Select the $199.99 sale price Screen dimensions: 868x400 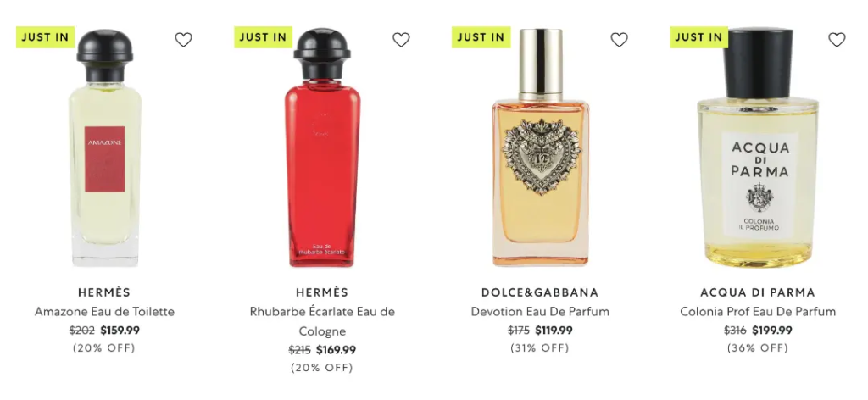pyautogui.click(x=772, y=331)
